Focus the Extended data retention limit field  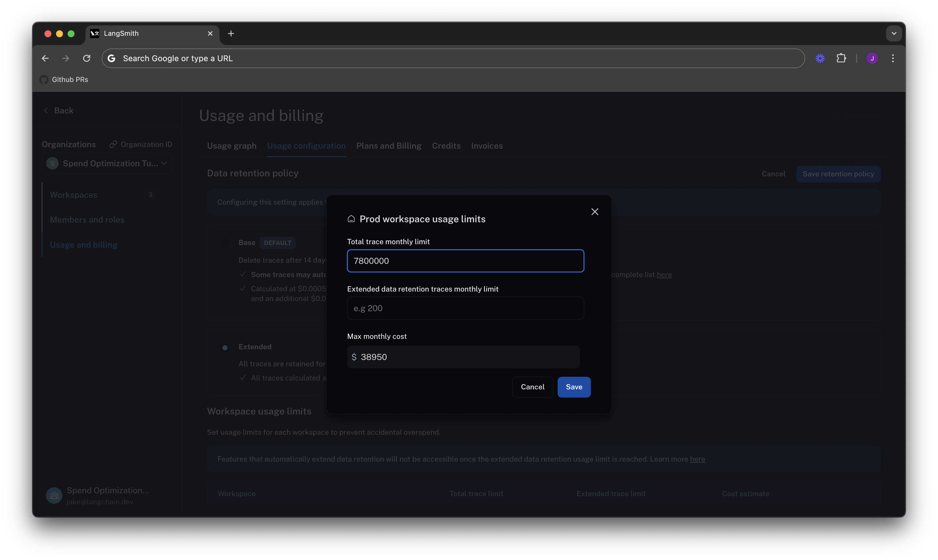(465, 308)
